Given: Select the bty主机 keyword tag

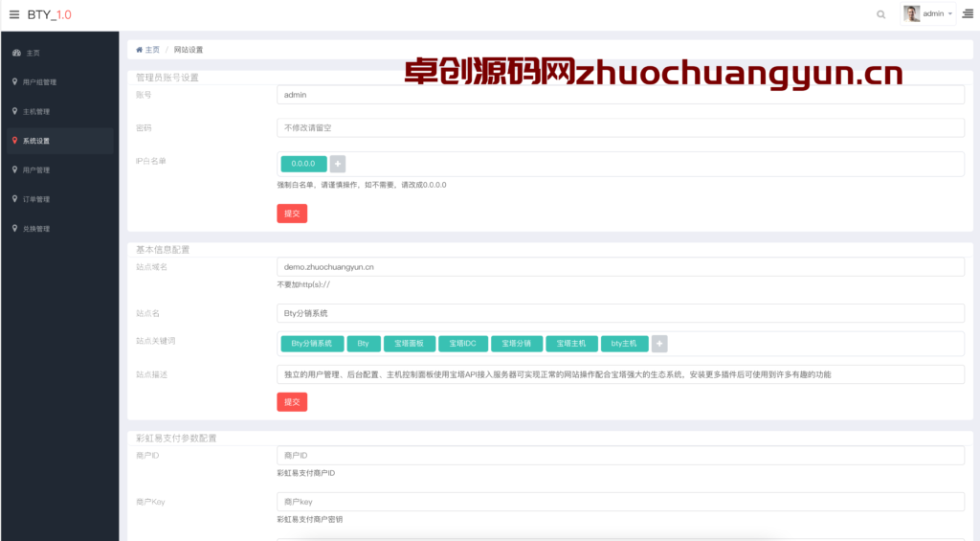Looking at the screenshot, I should coord(624,344).
